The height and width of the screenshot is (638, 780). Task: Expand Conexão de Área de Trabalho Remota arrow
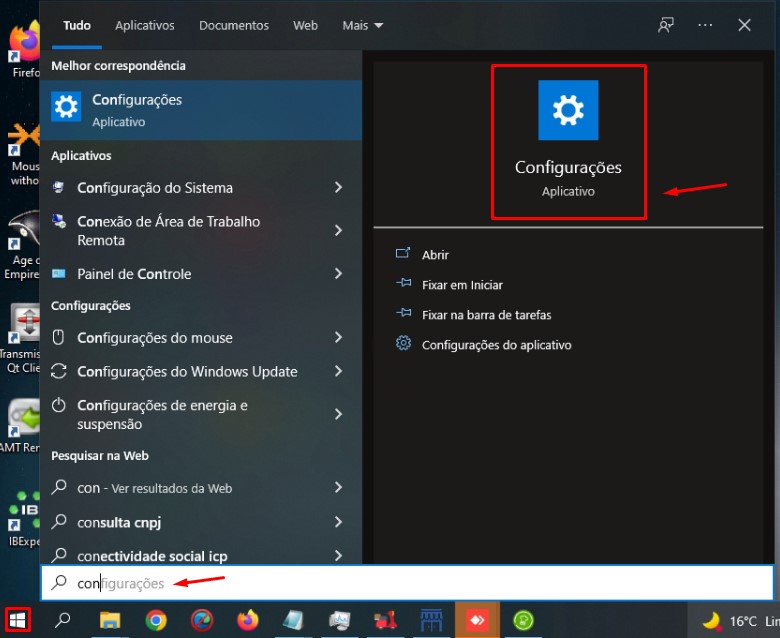click(x=338, y=230)
